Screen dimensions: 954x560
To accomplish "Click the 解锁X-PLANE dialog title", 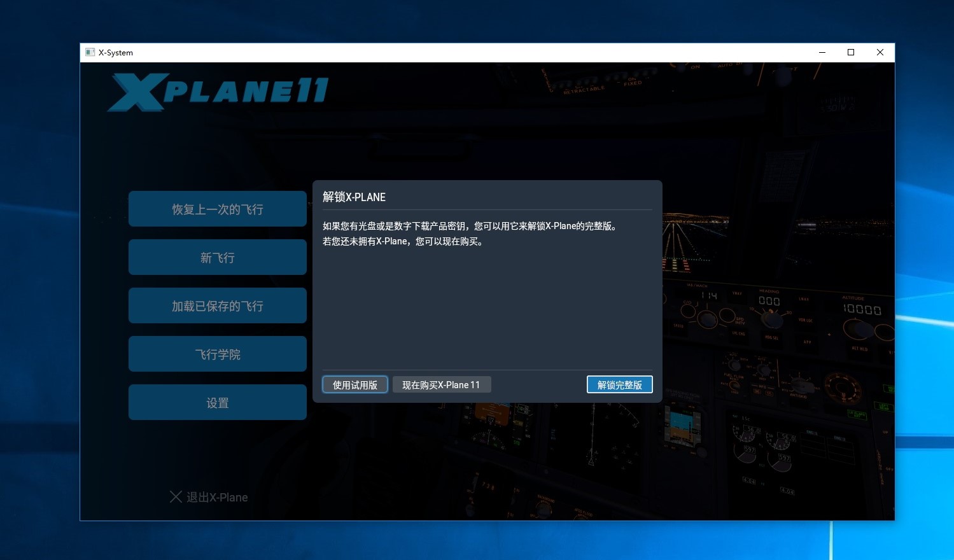I will click(354, 197).
